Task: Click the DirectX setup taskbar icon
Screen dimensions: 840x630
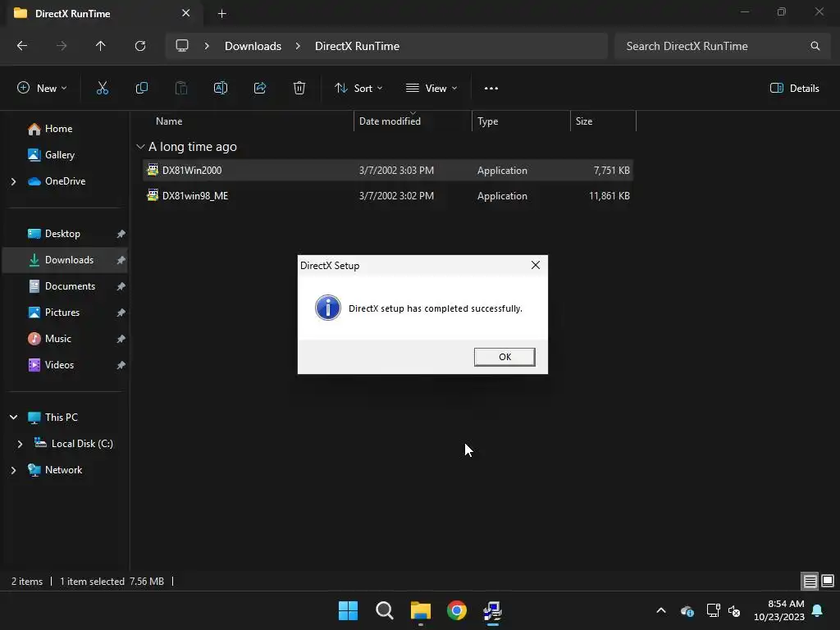Action: (x=492, y=610)
